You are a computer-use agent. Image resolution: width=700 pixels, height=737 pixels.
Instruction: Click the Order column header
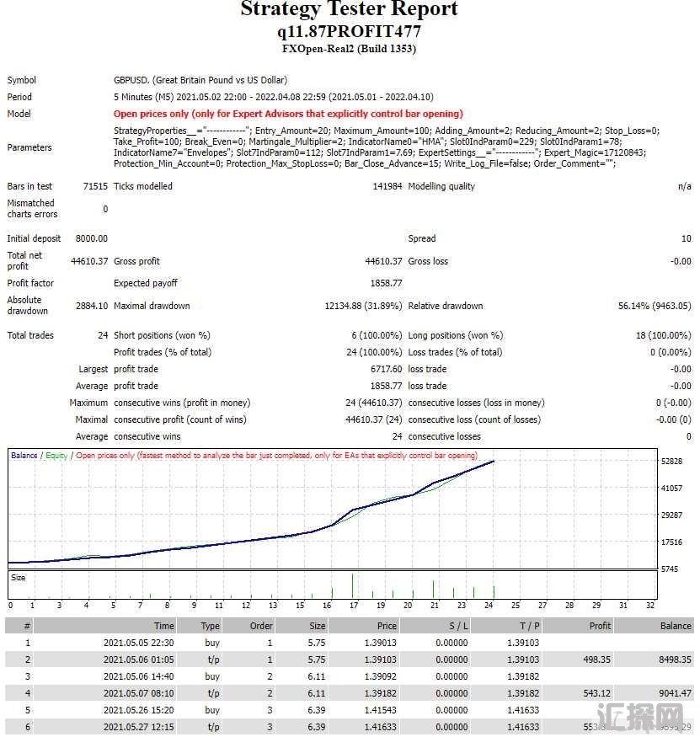(x=261, y=626)
